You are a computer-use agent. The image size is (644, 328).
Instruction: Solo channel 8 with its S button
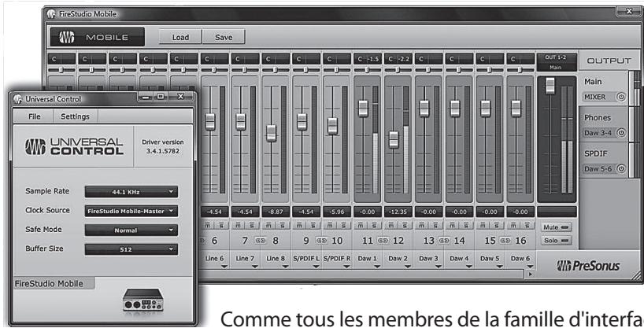pos(283,226)
